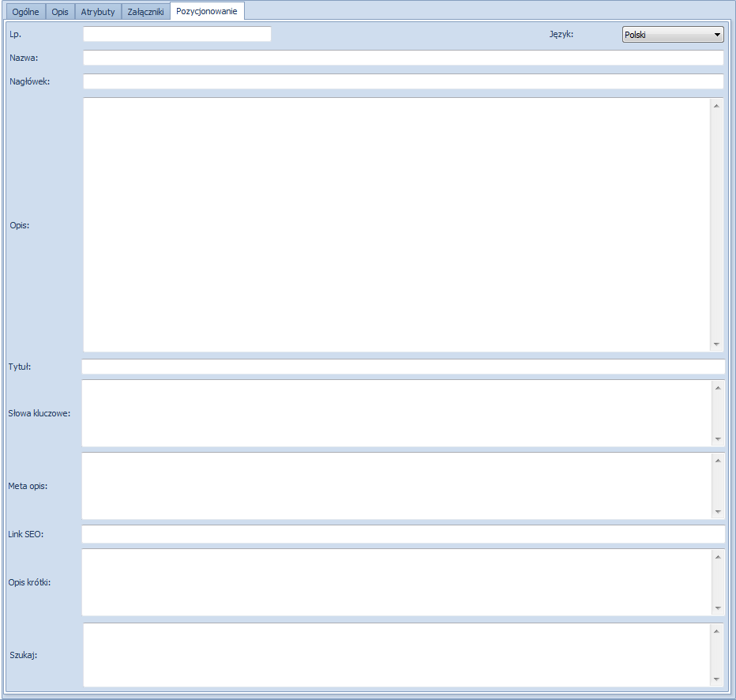Click the Nagłówek input field
Image resolution: width=736 pixels, height=700 pixels.
[404, 81]
